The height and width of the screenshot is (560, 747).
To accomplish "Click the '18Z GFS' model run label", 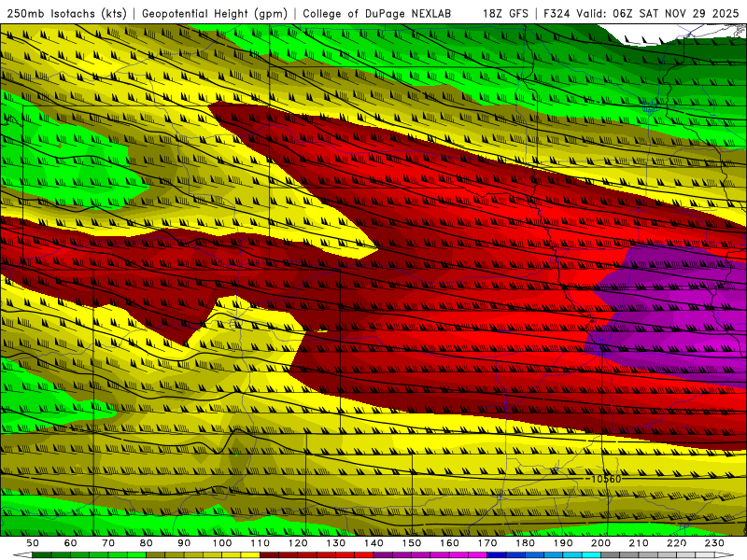I will pos(505,13).
